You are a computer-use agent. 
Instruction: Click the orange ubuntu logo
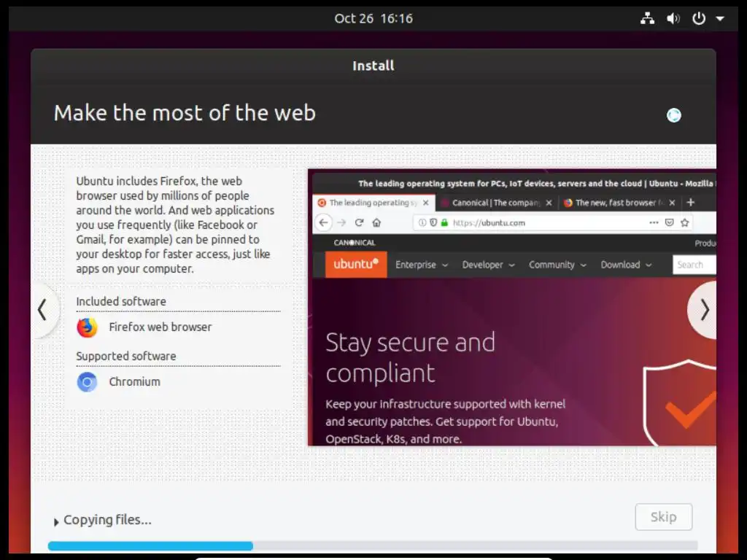(x=356, y=264)
